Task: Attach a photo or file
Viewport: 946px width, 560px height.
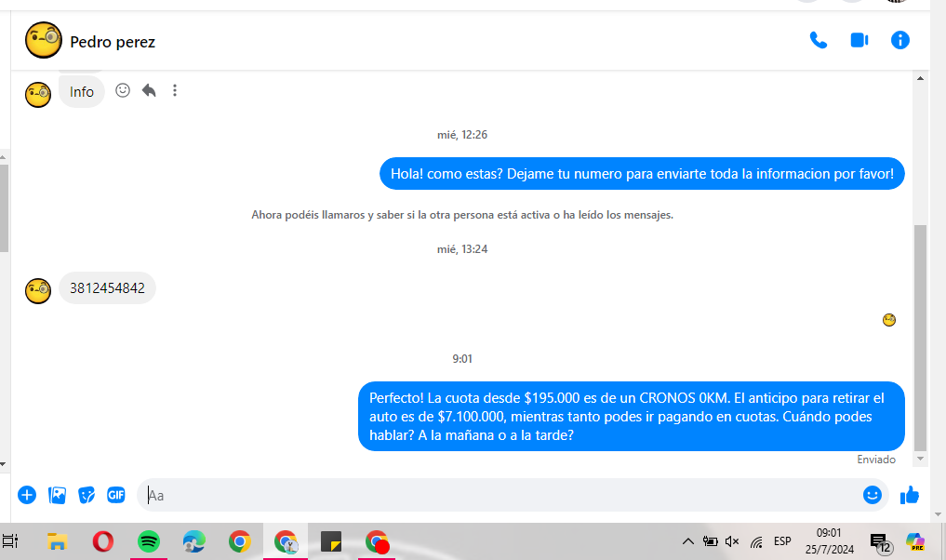Action: [57, 496]
